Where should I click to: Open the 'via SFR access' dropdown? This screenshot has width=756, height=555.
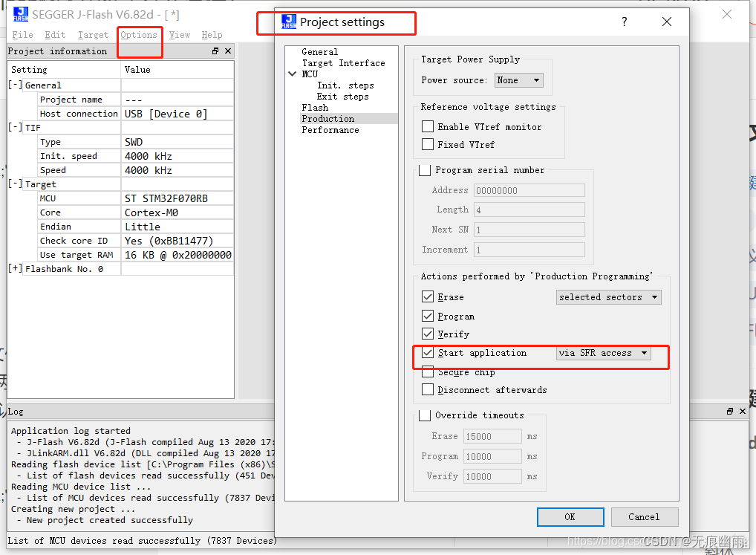pyautogui.click(x=603, y=353)
